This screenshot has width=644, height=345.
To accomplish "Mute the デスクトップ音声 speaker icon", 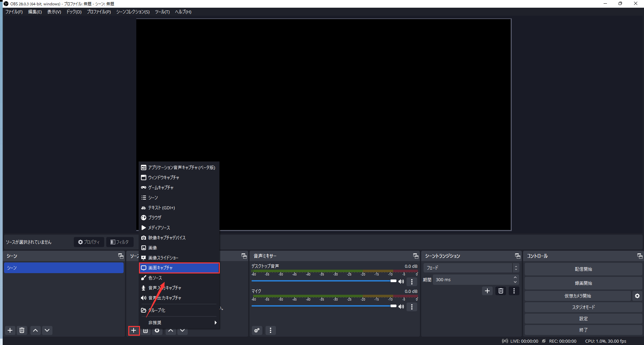I will (x=401, y=282).
